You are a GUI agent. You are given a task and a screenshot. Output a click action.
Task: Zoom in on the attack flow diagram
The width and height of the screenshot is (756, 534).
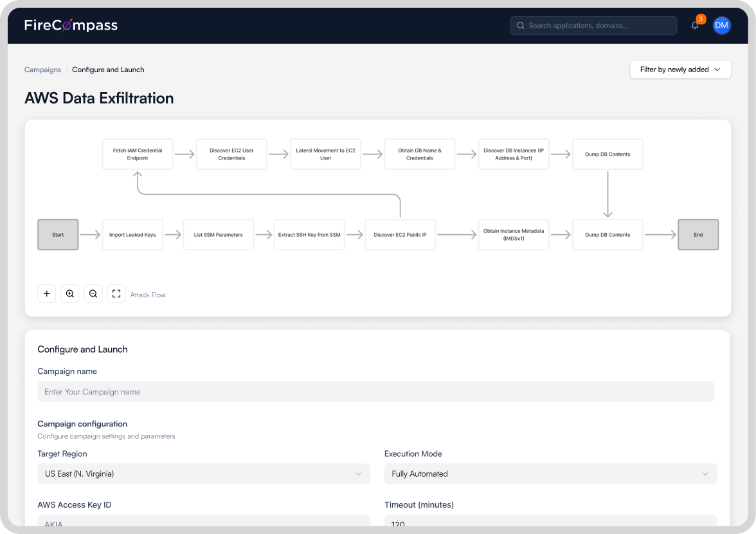coord(70,294)
